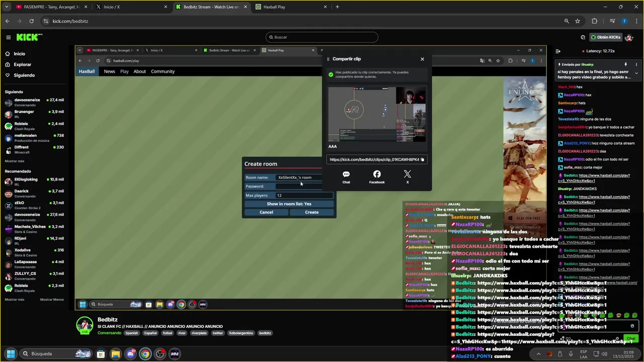
Task: Click the Buscar search field on Kick
Action: pos(322,37)
